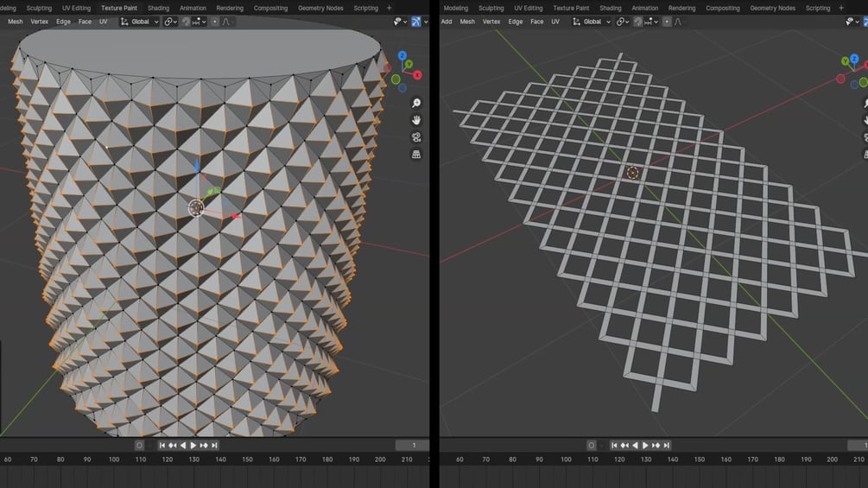Jump to next keyframe in left timeline
This screenshot has width=868, height=488.
[204, 446]
